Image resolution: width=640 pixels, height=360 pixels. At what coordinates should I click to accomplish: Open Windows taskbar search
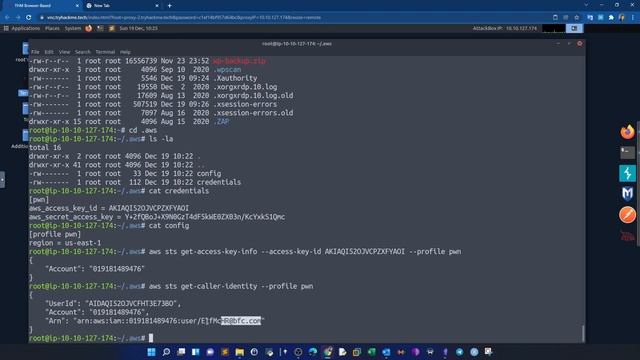coord(166,352)
